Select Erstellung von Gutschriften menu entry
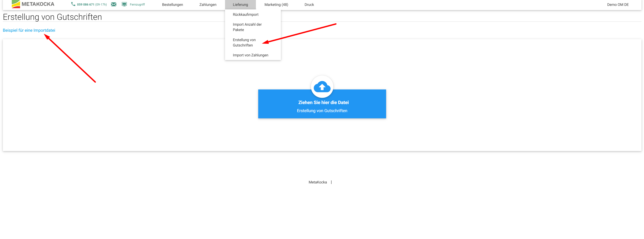 click(244, 42)
